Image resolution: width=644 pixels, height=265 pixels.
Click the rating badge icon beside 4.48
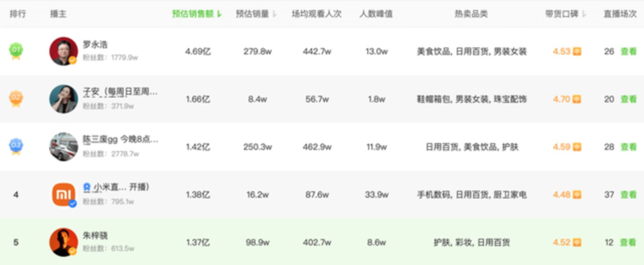coord(577,195)
